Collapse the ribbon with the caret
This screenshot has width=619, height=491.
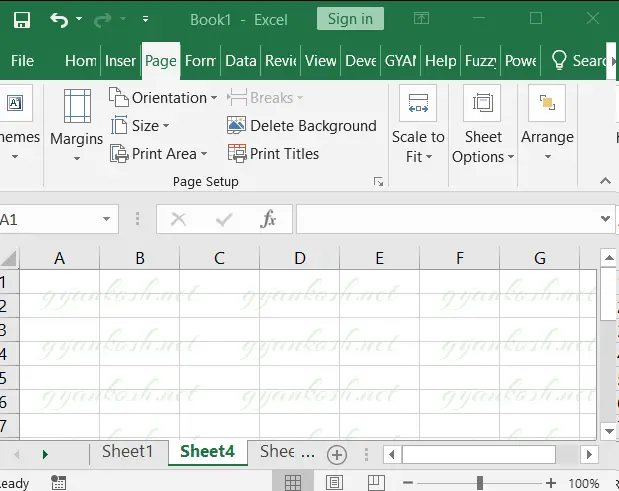(605, 181)
